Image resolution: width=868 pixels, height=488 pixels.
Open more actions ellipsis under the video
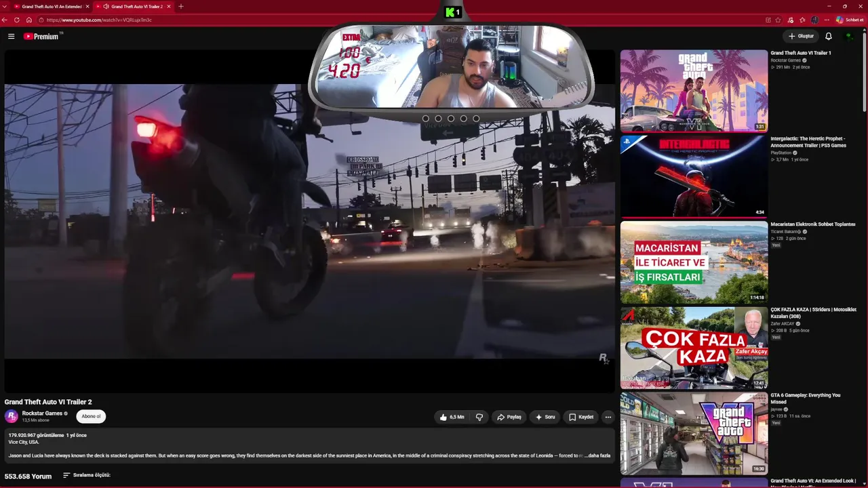(608, 418)
